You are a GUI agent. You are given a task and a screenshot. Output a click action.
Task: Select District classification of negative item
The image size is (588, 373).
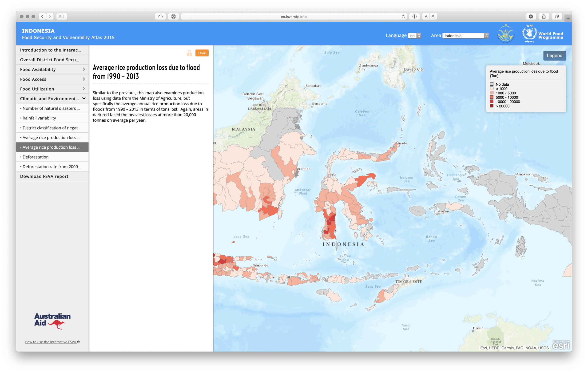pyautogui.click(x=52, y=128)
